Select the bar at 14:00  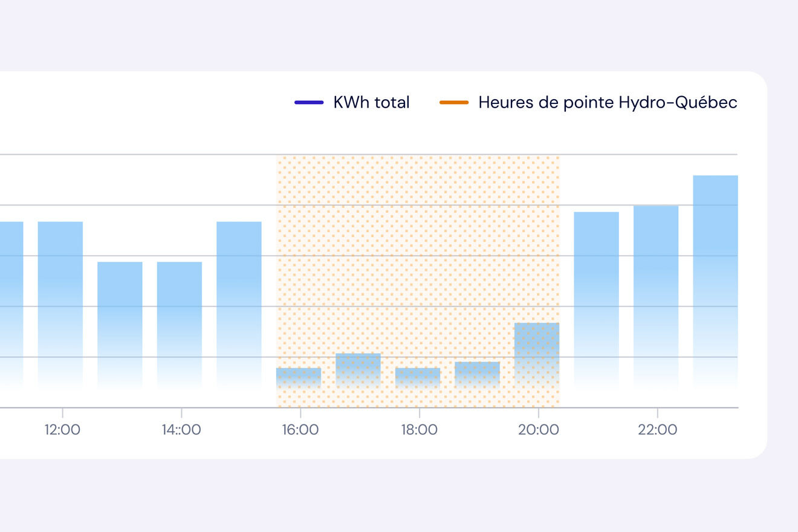pos(180,325)
